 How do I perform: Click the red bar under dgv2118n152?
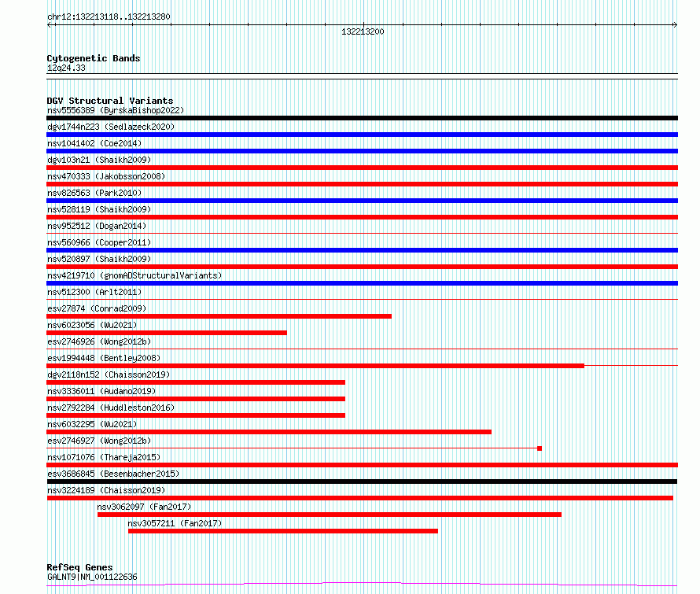click(x=196, y=382)
